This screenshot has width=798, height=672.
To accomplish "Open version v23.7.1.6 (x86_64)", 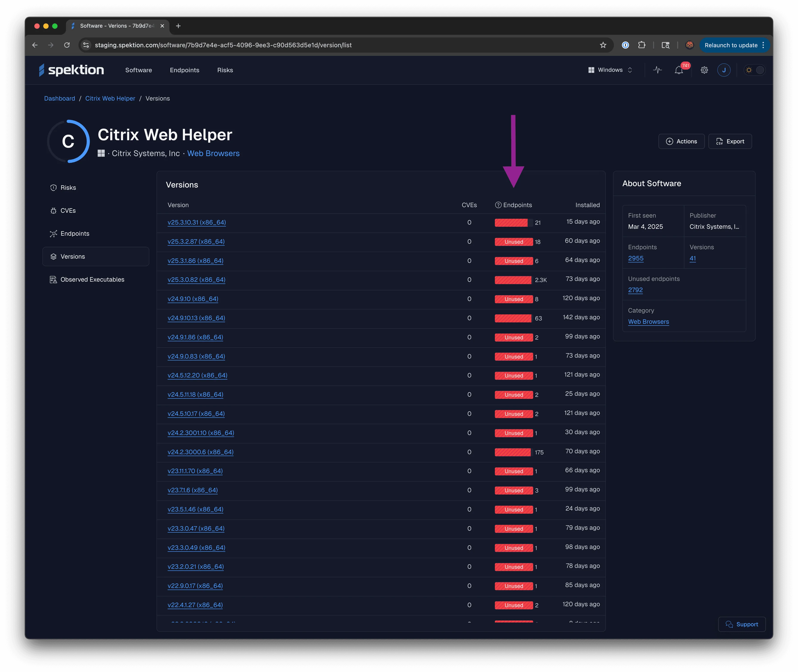I will pos(193,490).
